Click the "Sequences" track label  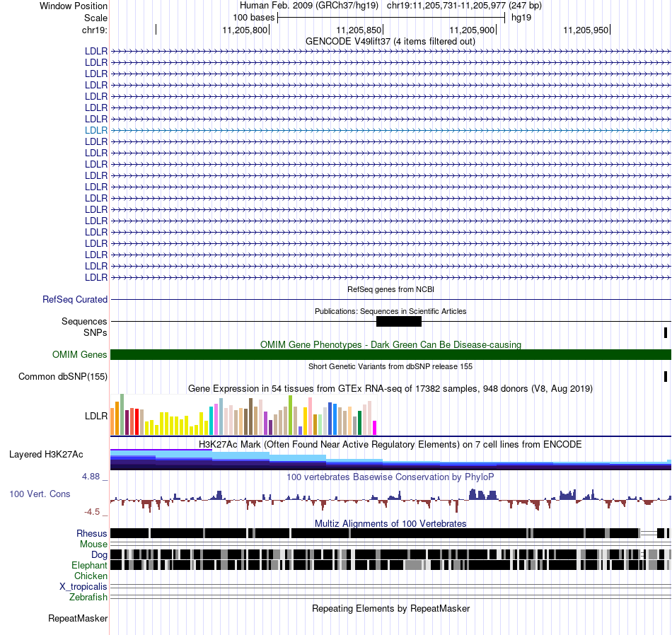tap(84, 321)
